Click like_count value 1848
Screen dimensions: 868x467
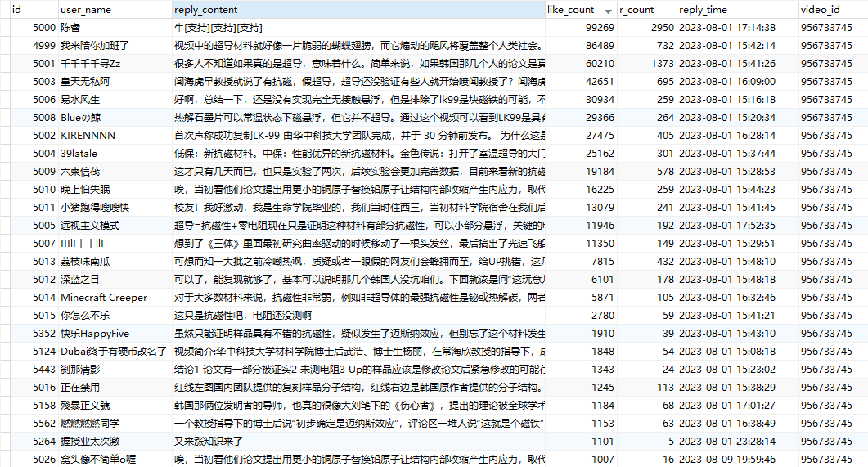click(603, 352)
